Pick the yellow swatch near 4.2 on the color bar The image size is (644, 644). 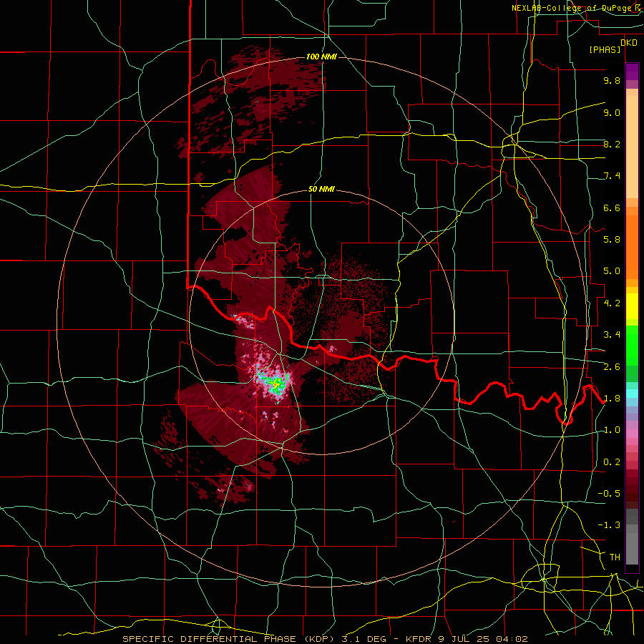pyautogui.click(x=632, y=306)
